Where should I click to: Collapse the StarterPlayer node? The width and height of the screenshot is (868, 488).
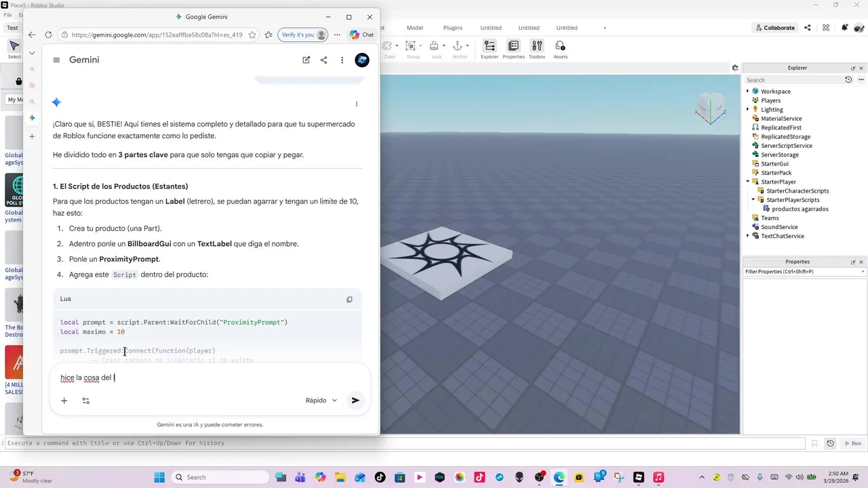click(748, 182)
